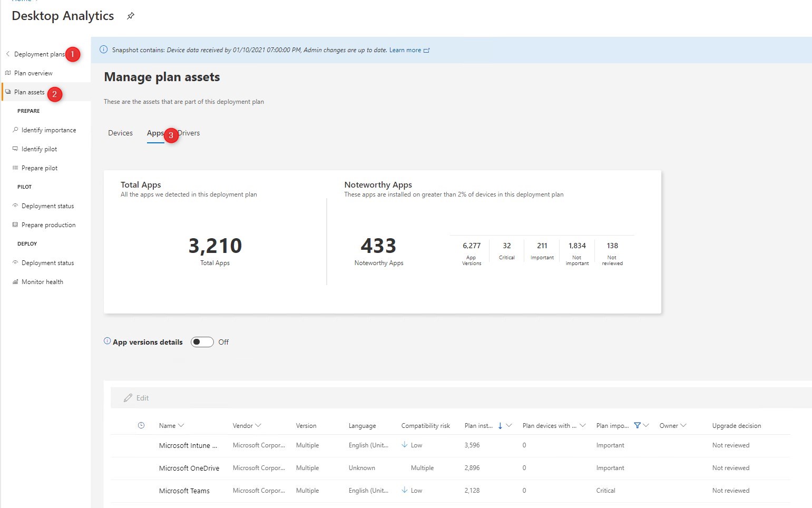The width and height of the screenshot is (812, 508).
Task: Click the 2,128 plan installs value
Action: click(x=472, y=491)
